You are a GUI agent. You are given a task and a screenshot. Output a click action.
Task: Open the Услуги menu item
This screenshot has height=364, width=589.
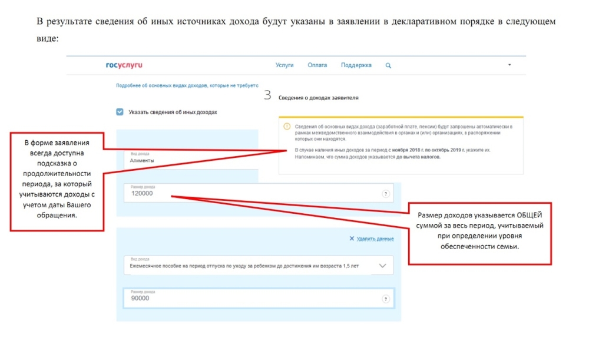[x=284, y=65]
